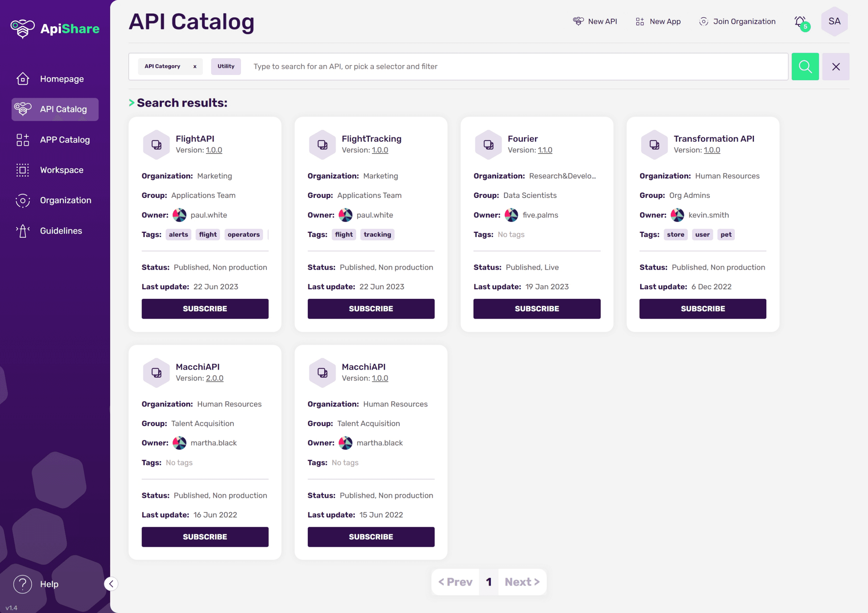Clear the search with X button
The width and height of the screenshot is (868, 613).
[836, 66]
